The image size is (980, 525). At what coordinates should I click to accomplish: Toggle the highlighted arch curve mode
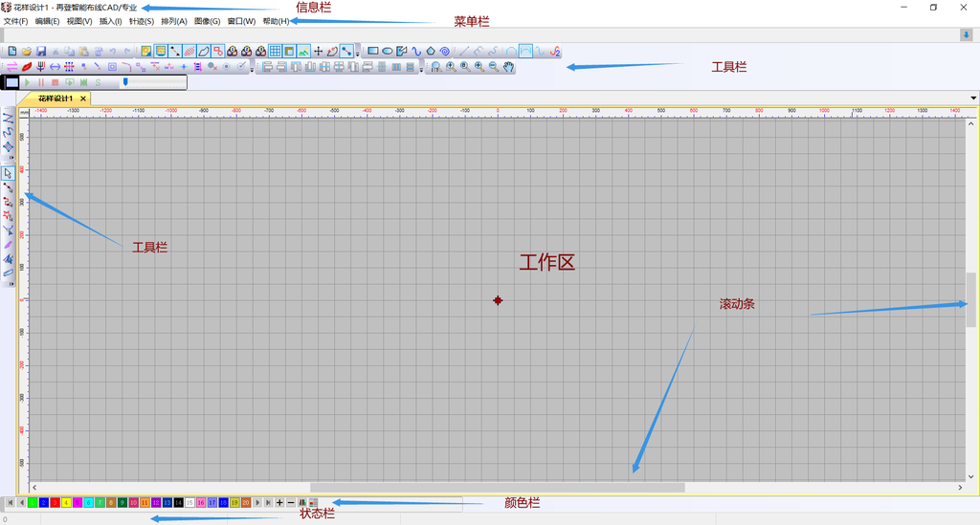(525, 51)
